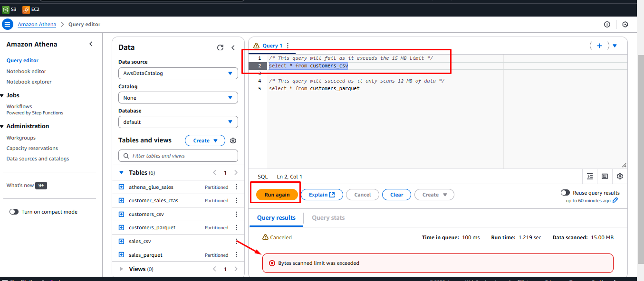The height and width of the screenshot is (281, 644).
Task: Switch to the Query stats tab
Action: (328, 218)
